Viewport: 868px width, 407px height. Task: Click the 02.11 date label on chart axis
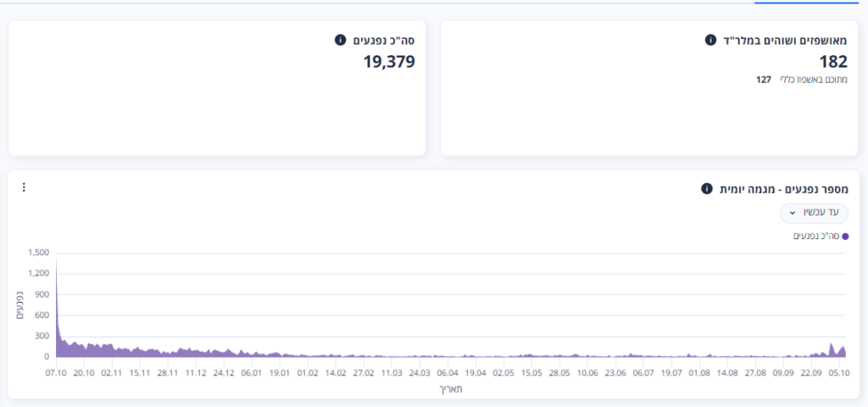coord(112,373)
